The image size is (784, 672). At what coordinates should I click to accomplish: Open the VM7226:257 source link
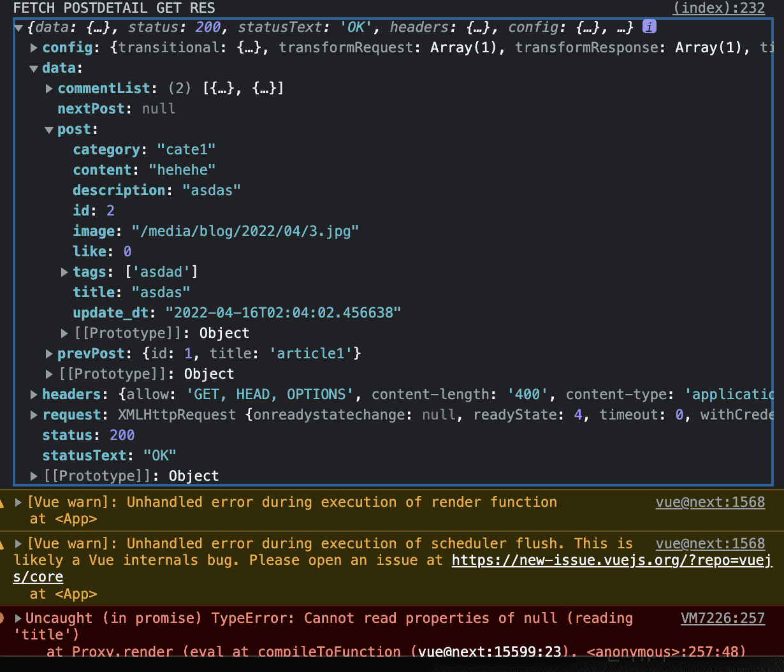tap(722, 618)
